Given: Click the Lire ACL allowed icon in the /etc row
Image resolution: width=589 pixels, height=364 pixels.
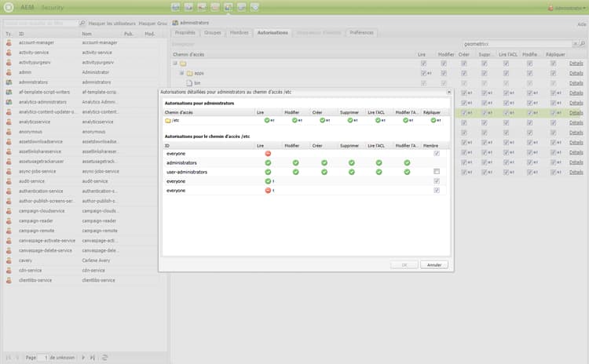Looking at the screenshot, I should [378, 121].
